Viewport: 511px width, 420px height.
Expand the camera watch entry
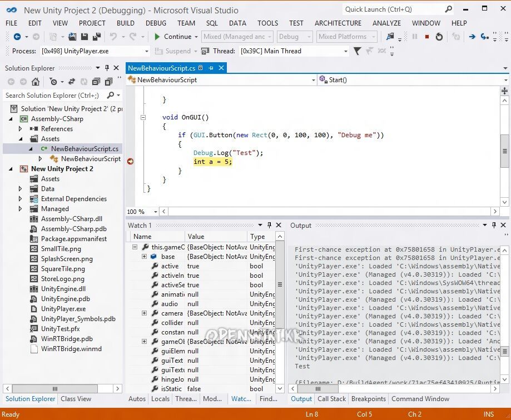[144, 313]
